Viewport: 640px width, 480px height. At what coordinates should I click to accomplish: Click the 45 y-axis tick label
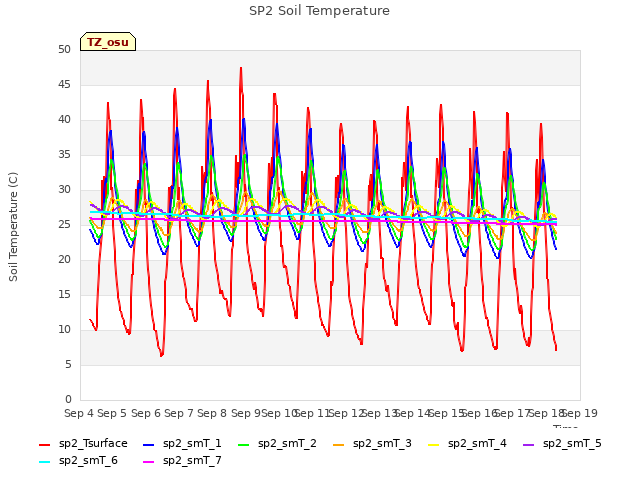[x=64, y=85]
